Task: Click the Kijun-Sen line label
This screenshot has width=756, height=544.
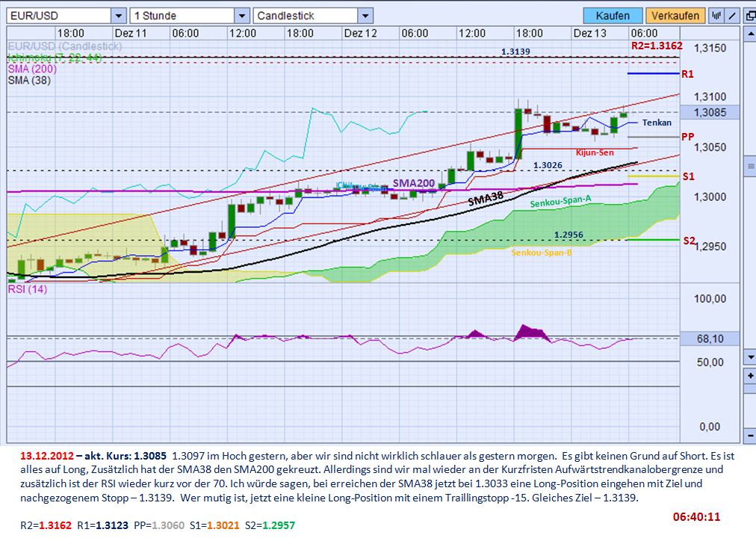Action: (x=595, y=152)
